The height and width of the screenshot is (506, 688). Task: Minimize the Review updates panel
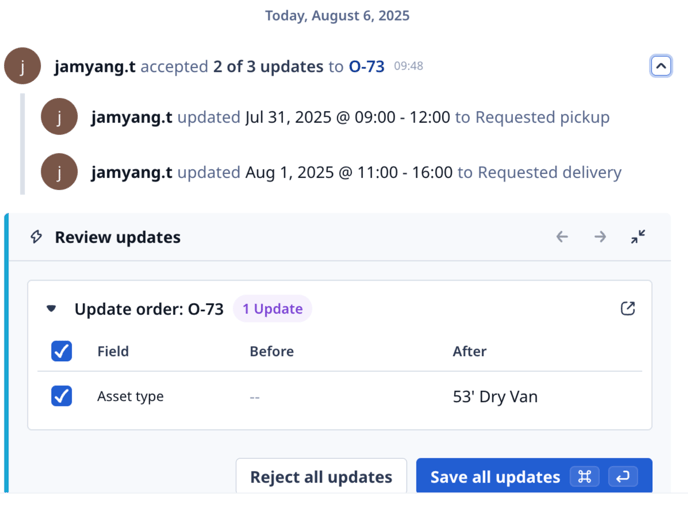(x=638, y=237)
